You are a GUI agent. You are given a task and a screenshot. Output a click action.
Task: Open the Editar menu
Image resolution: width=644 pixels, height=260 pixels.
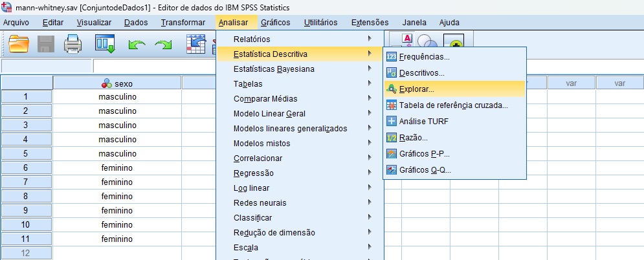(x=53, y=23)
